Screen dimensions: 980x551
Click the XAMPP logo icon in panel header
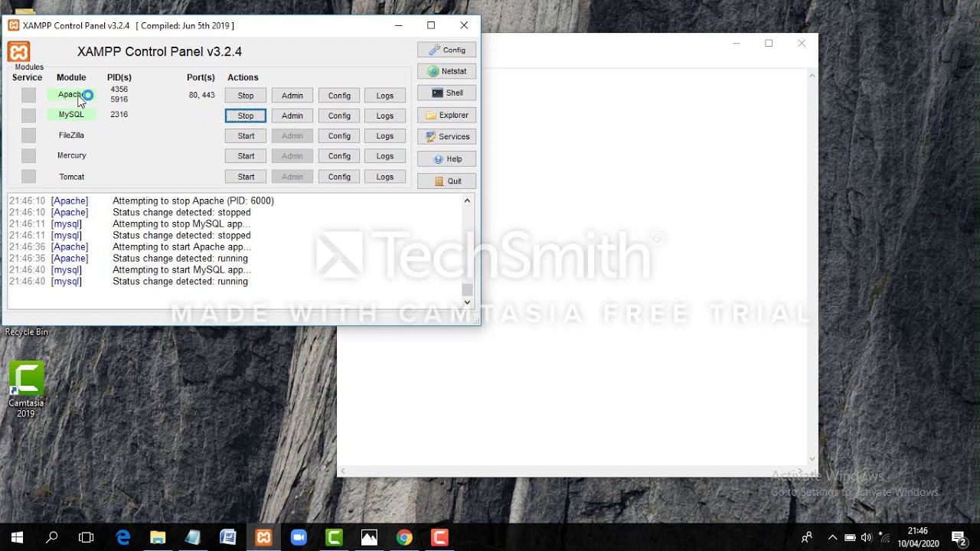pos(19,51)
